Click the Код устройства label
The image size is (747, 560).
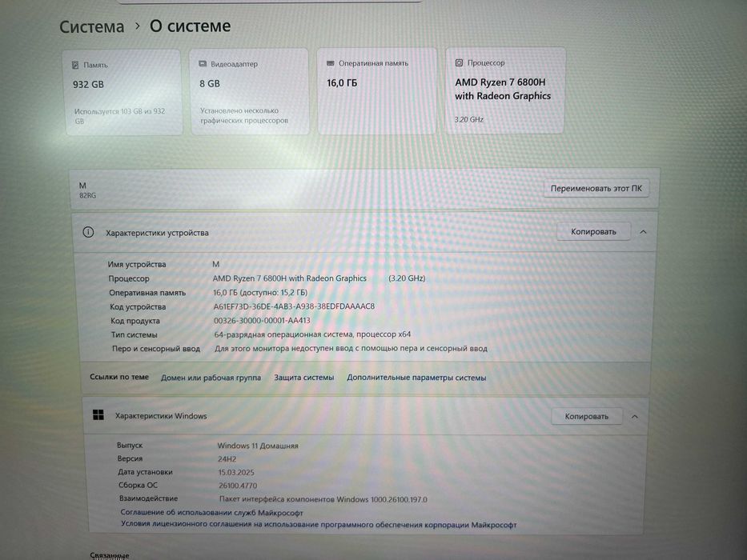pyautogui.click(x=138, y=306)
